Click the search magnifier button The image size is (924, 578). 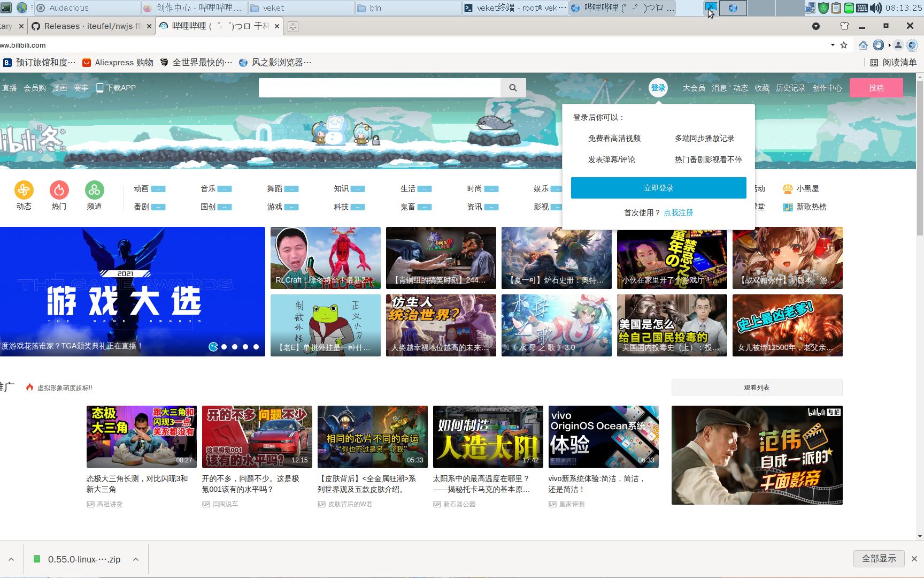513,88
